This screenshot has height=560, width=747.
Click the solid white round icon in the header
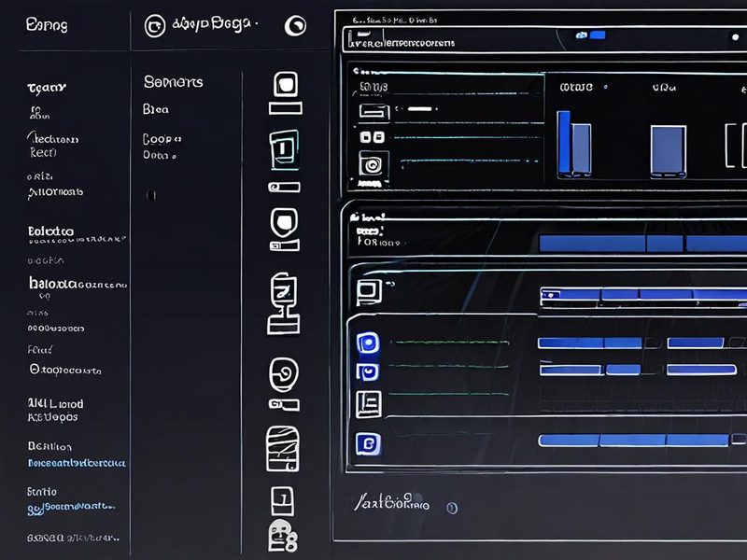pyautogui.click(x=295, y=26)
